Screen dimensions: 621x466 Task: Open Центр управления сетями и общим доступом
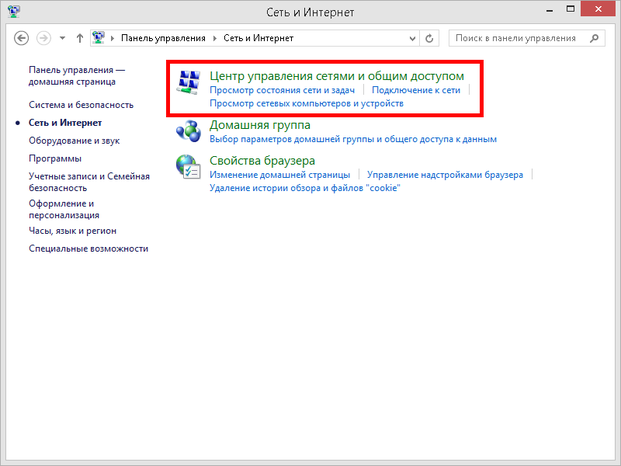[x=336, y=76]
